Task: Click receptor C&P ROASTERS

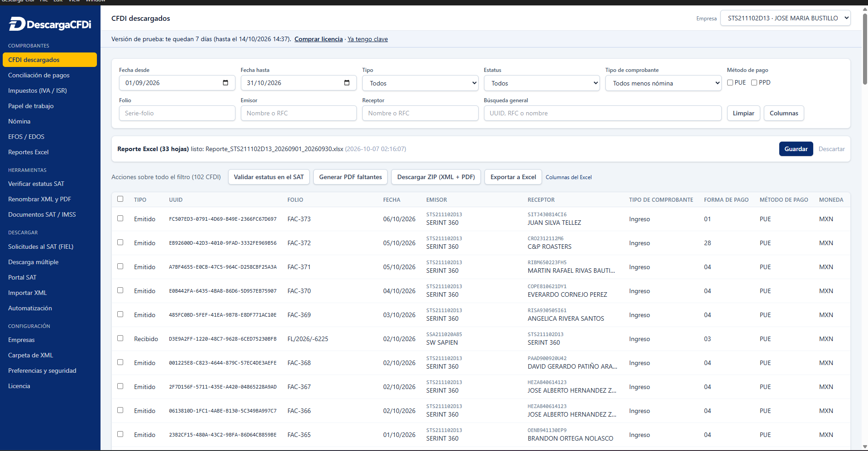Action: (x=549, y=247)
